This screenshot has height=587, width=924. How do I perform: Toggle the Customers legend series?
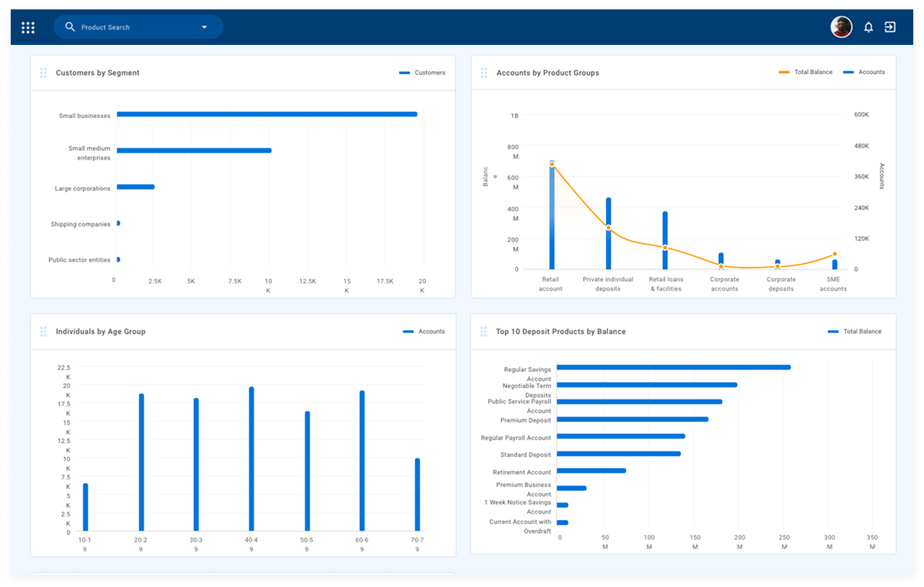[x=422, y=72]
